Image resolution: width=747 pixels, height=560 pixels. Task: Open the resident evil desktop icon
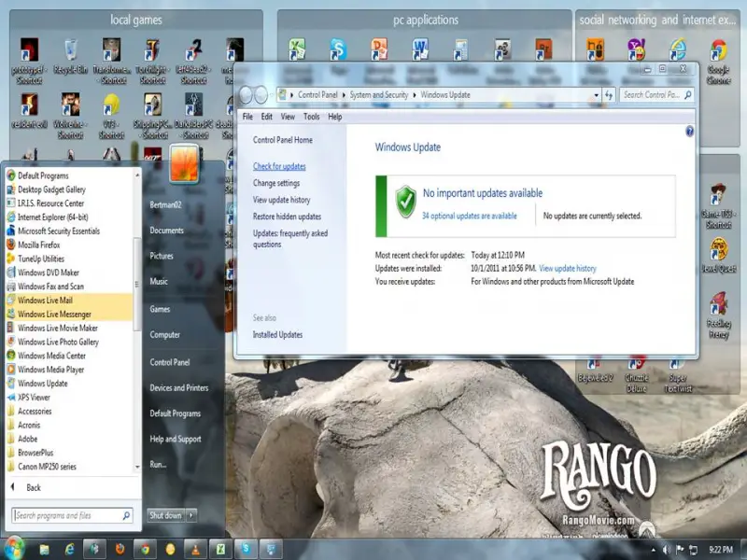coord(29,110)
